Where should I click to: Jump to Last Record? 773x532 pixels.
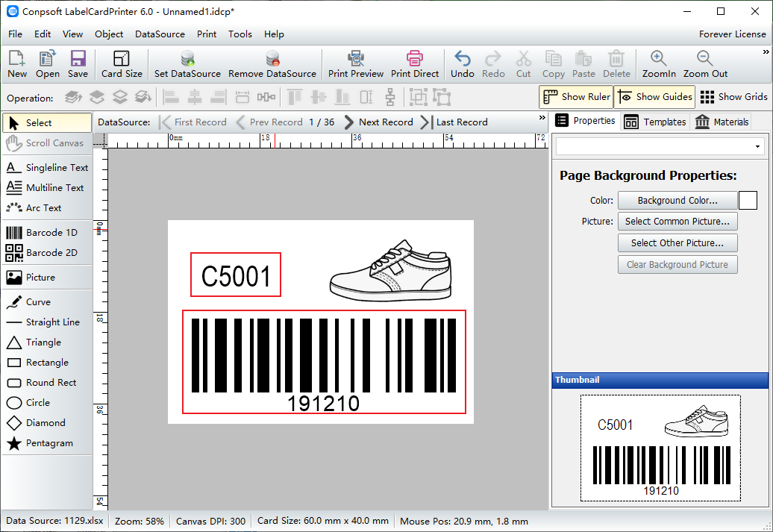click(454, 122)
